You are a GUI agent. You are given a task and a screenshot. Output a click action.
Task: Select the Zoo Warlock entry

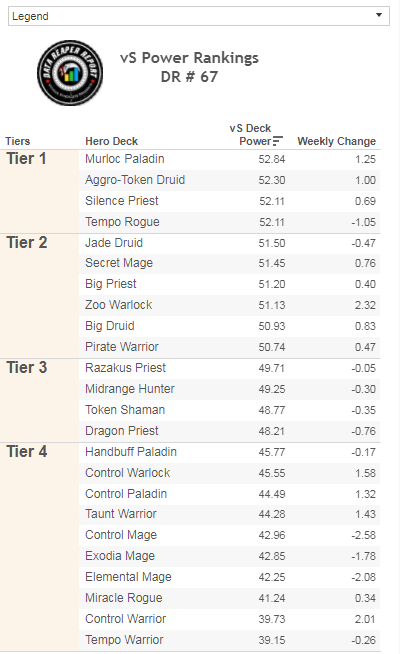coord(119,305)
